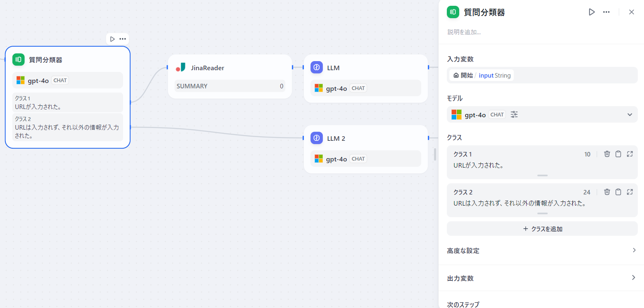Click the gpt-4o CHAT row in LLM node
Viewport: 644px width, 308px height.
pyautogui.click(x=366, y=88)
